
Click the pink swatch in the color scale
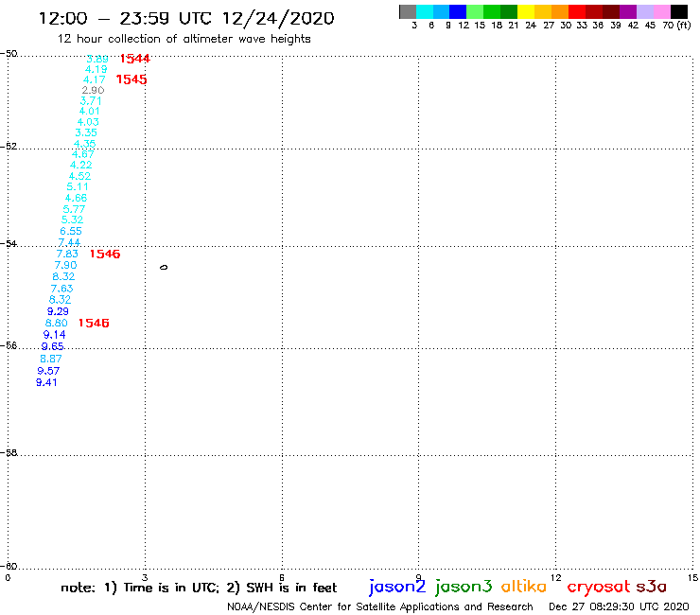(661, 11)
